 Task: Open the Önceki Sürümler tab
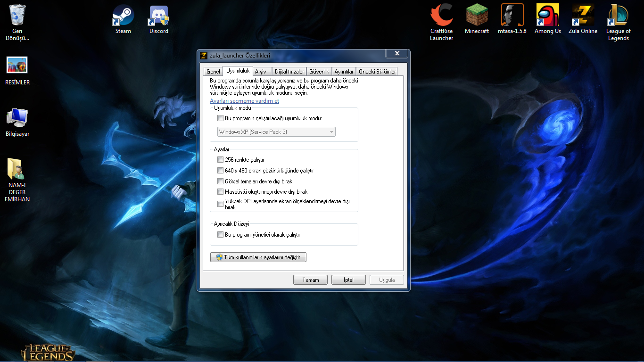377,72
